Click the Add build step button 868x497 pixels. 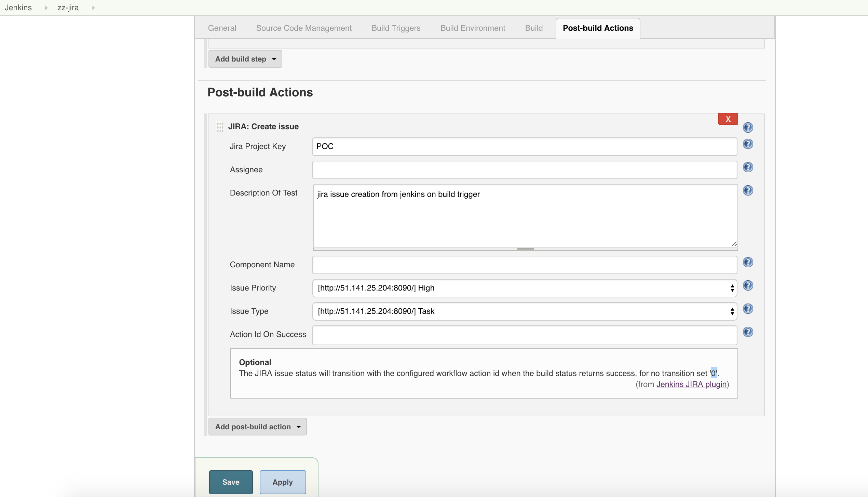245,58
